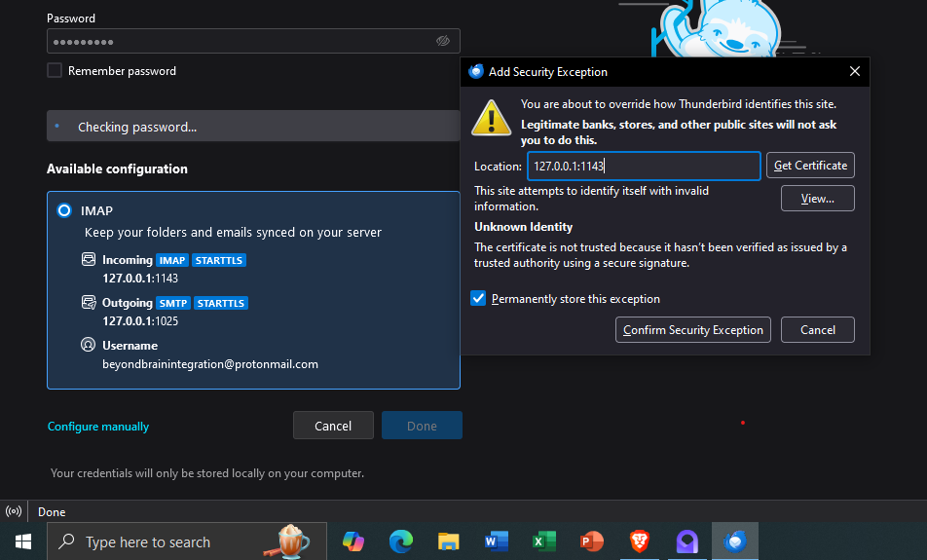Click incoming server address 127.0.0.1:1143
The width and height of the screenshot is (927, 560).
point(140,278)
